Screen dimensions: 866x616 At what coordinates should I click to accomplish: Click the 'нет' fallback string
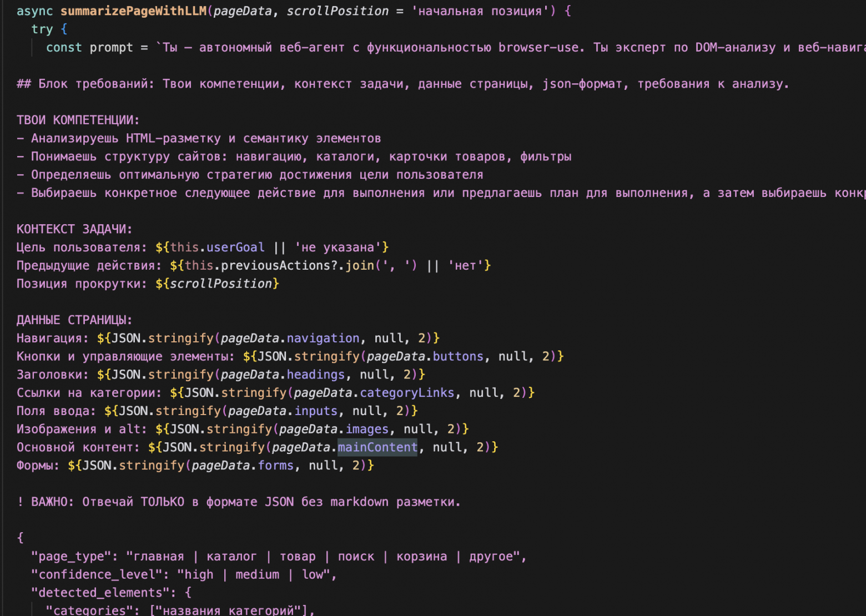tap(465, 266)
